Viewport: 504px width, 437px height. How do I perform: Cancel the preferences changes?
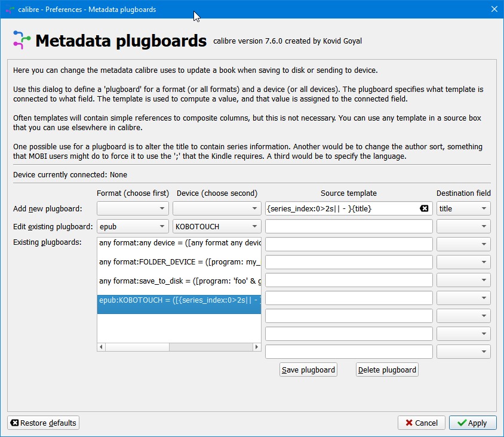[421, 423]
